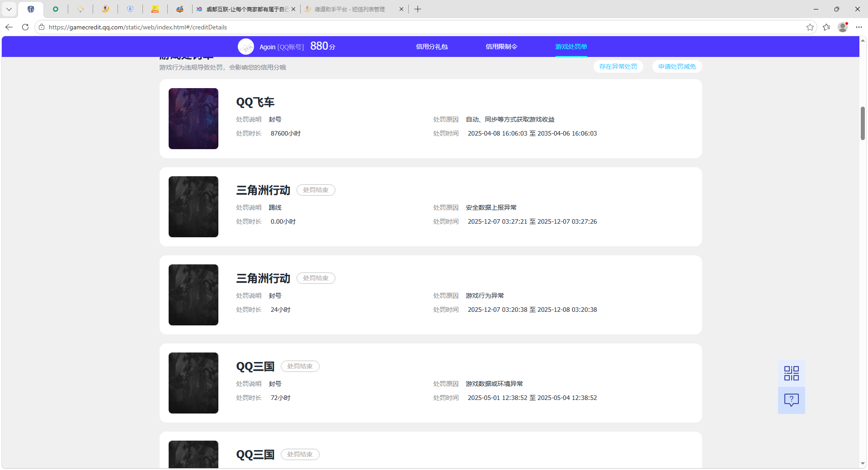Image resolution: width=868 pixels, height=470 pixels.
Task: Click the 自动、同步等方式获取游戏收益 reason text
Action: point(510,119)
